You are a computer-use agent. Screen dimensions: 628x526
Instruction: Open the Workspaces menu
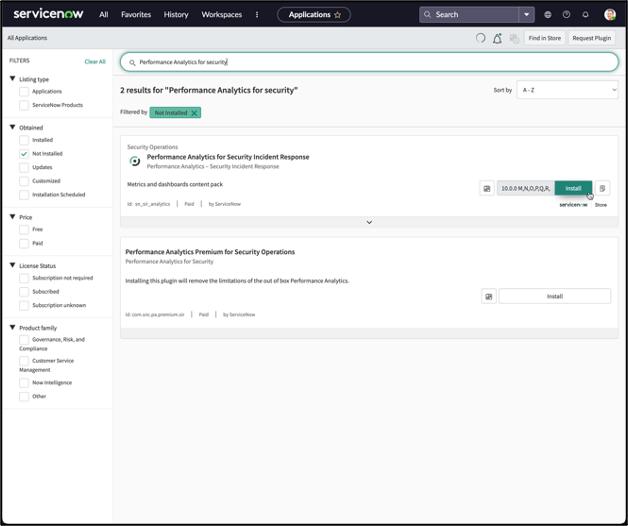[x=221, y=15]
